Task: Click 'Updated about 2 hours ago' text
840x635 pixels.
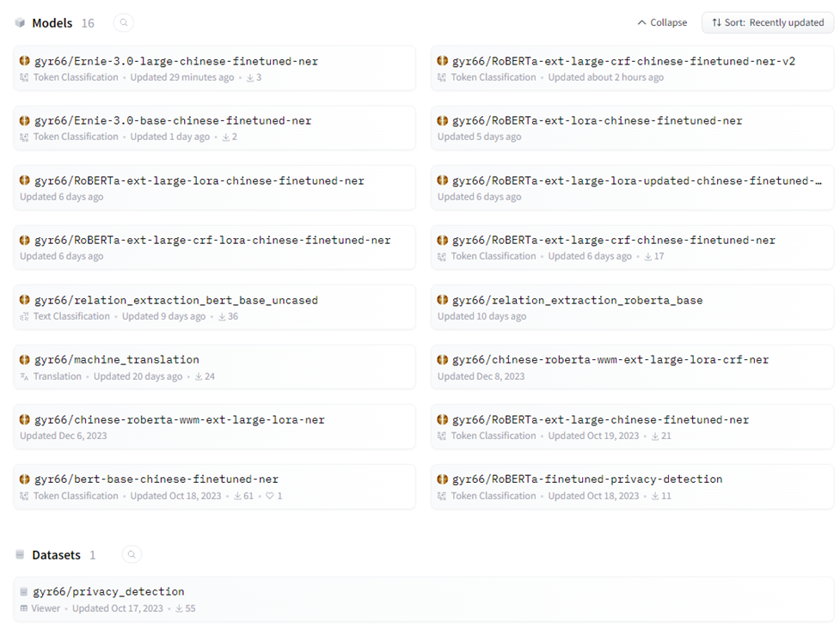Action: (x=606, y=77)
